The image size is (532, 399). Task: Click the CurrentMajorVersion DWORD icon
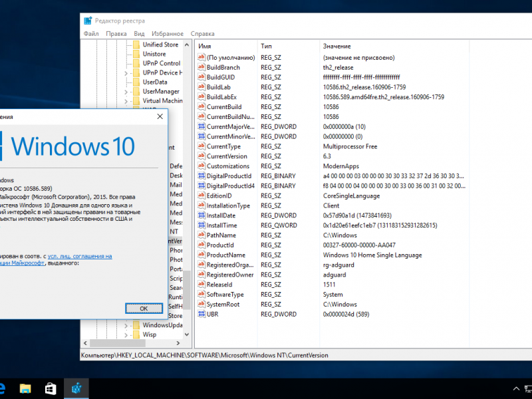point(201,126)
